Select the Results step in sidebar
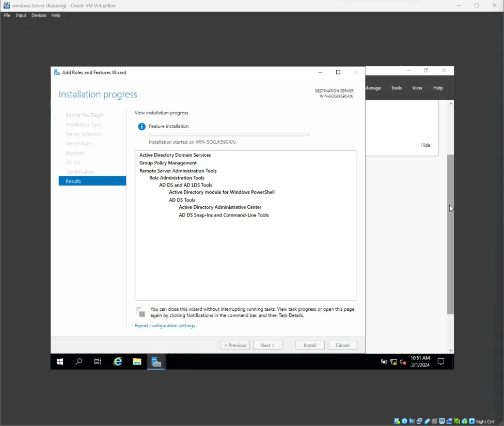The width and height of the screenshot is (504, 426). tap(92, 181)
